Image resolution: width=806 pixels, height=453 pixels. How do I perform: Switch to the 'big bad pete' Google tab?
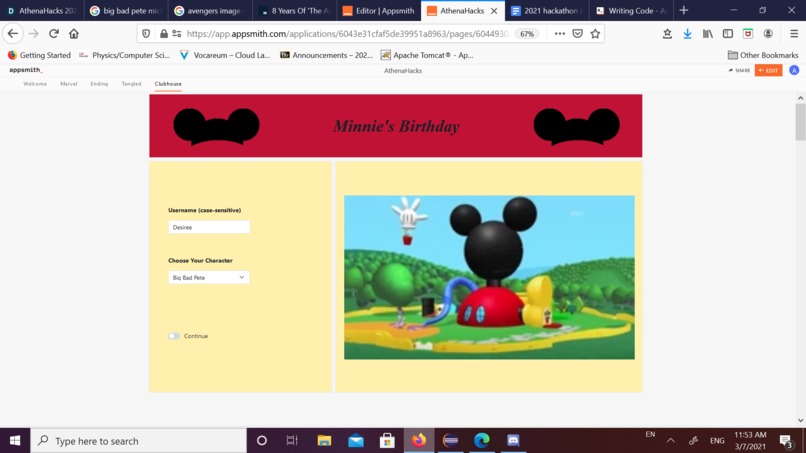click(126, 10)
